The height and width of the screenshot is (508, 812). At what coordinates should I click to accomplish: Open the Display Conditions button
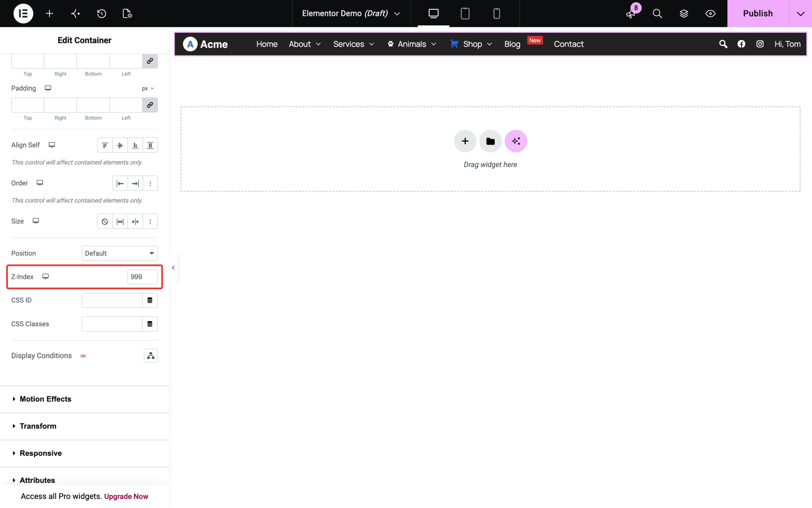(x=151, y=356)
